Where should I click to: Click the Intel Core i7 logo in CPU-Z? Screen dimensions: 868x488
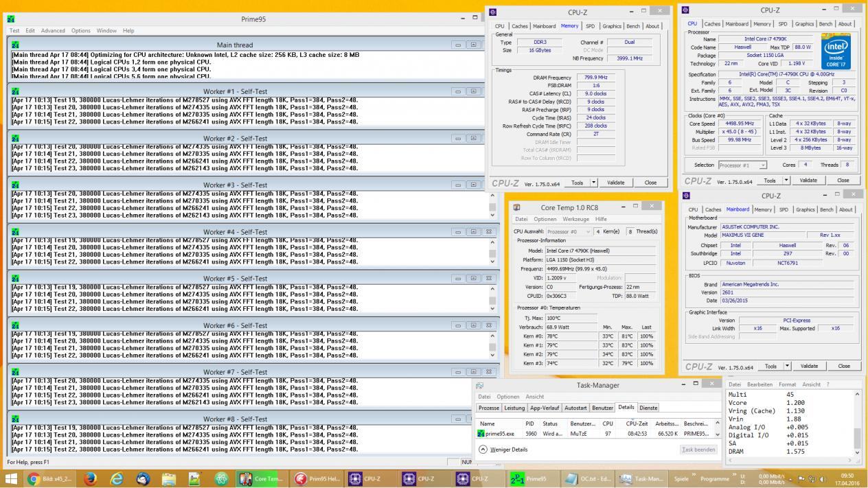tap(836, 50)
